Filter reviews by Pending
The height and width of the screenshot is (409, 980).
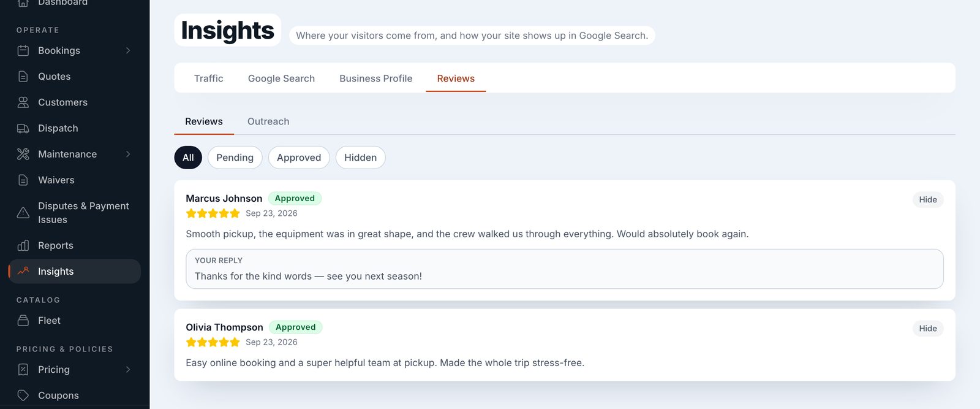click(235, 158)
